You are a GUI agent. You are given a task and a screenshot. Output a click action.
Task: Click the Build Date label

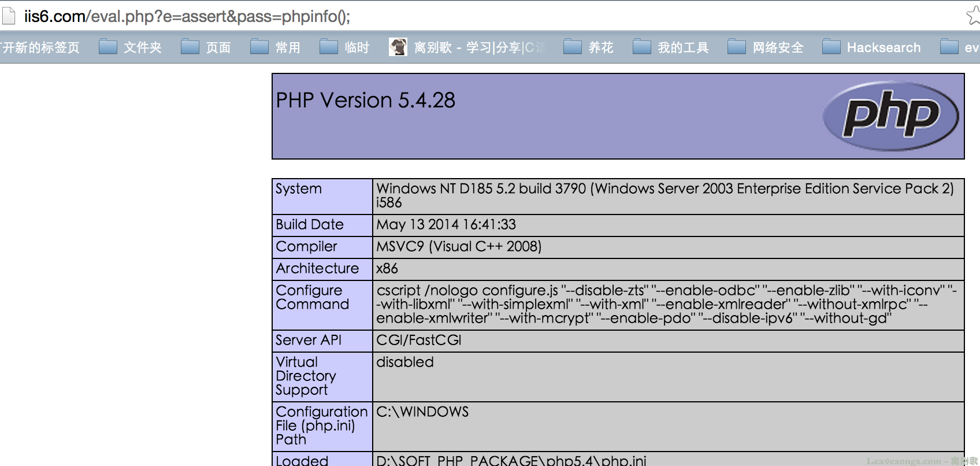[x=309, y=224]
